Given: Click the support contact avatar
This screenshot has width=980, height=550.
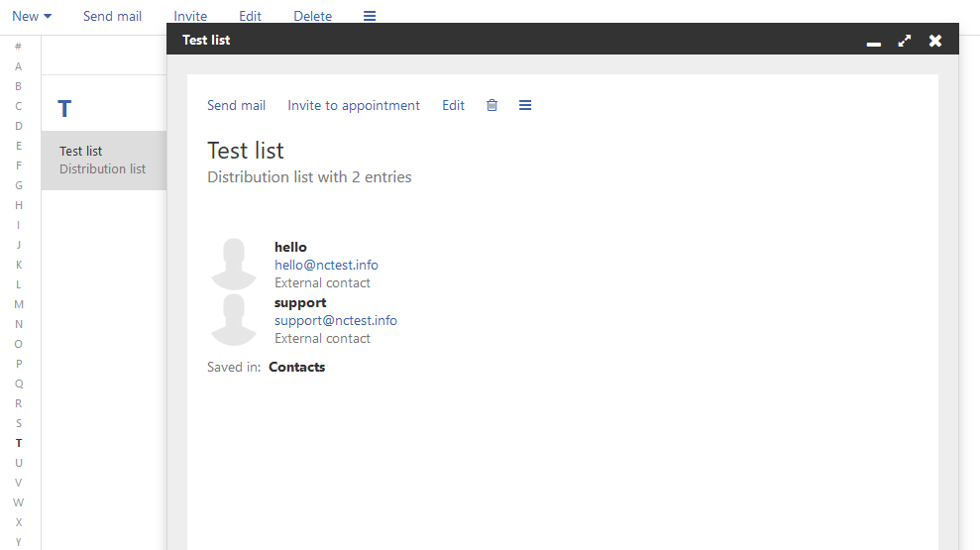Looking at the screenshot, I should tap(234, 319).
